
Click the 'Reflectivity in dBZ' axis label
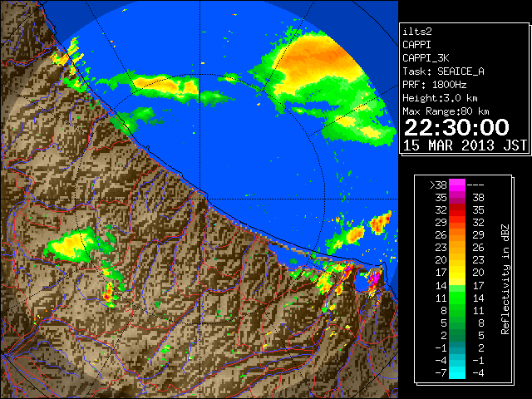point(505,279)
